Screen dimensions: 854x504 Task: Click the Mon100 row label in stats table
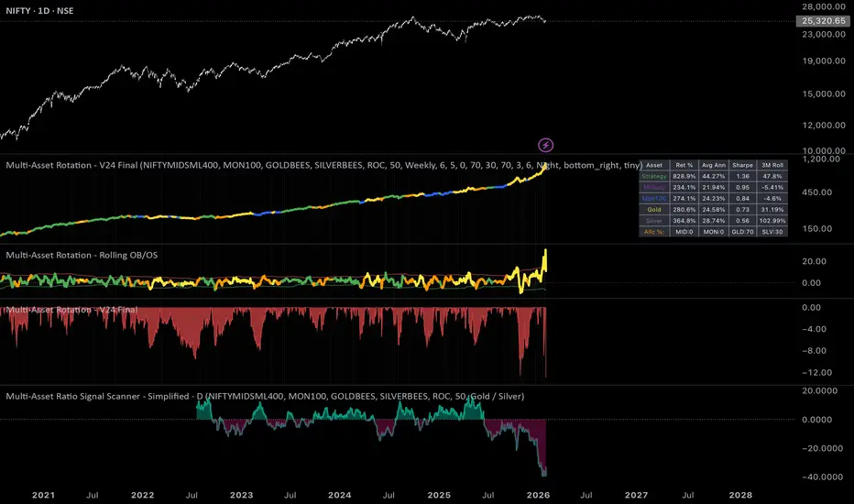point(654,198)
